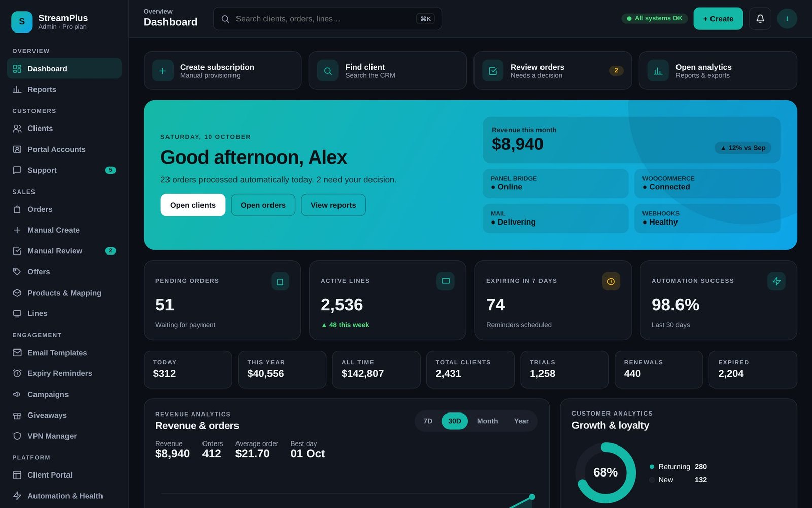Click the Expiry Reminders alarm icon
Image resolution: width=812 pixels, height=508 pixels.
17,373
